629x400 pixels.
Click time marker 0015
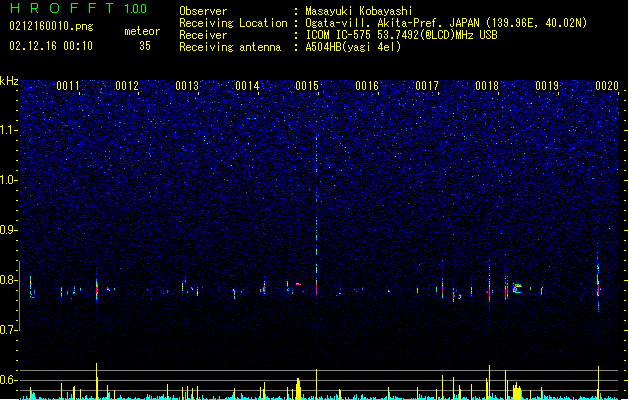[307, 86]
